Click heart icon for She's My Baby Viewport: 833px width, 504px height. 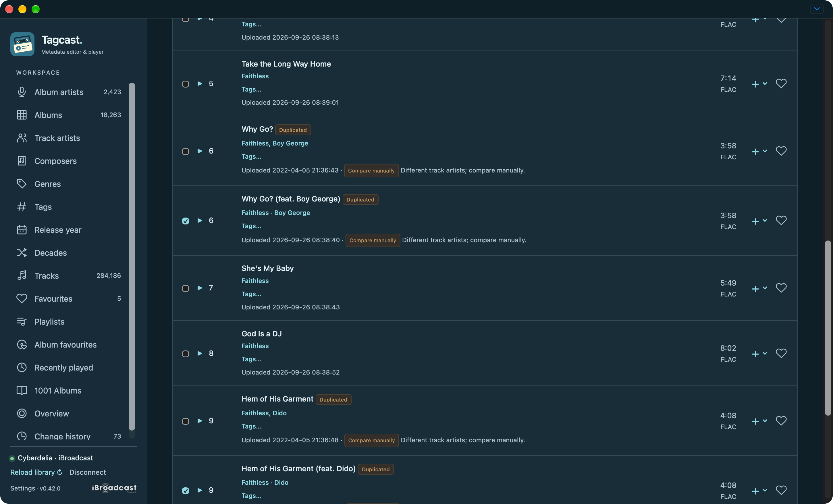pos(781,288)
